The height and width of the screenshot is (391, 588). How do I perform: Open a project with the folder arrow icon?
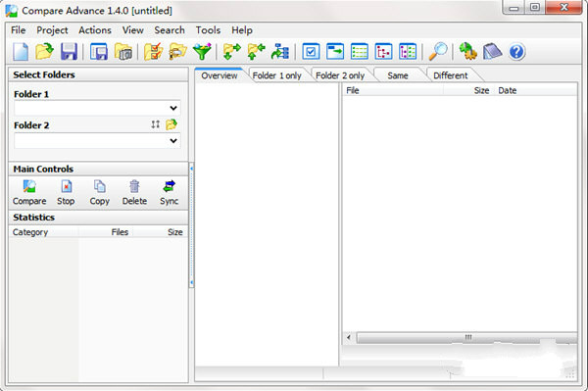[x=45, y=52]
